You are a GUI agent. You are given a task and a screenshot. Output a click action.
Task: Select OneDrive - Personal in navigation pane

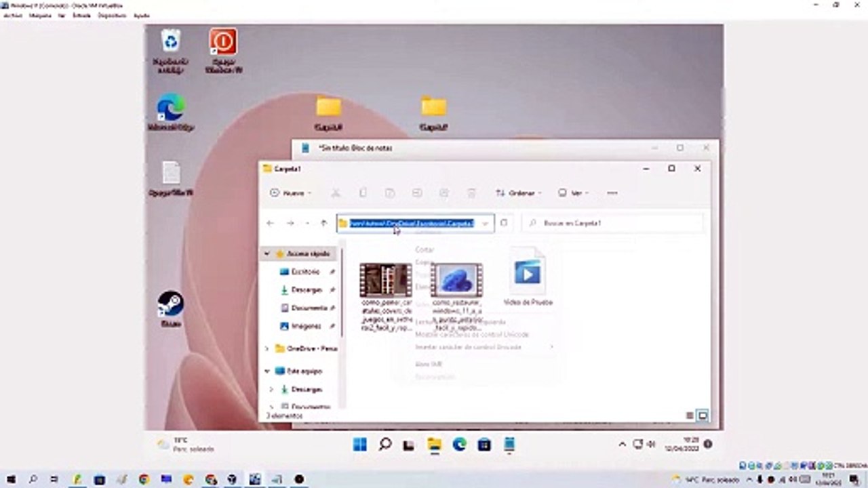pyautogui.click(x=306, y=348)
